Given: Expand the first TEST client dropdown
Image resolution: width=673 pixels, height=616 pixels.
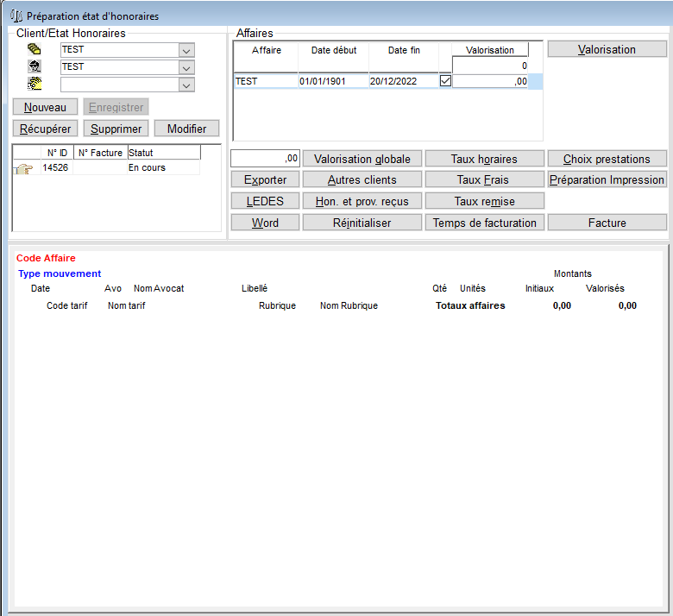Looking at the screenshot, I should pyautogui.click(x=186, y=50).
